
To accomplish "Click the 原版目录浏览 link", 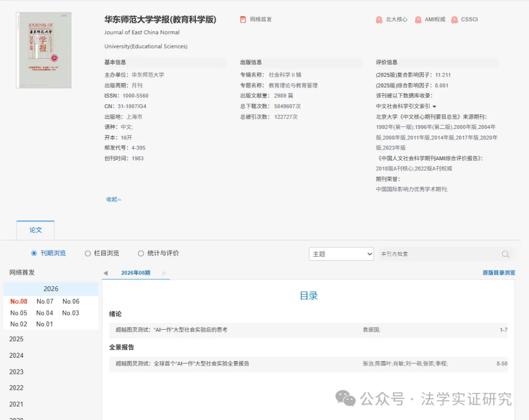I will tap(499, 273).
